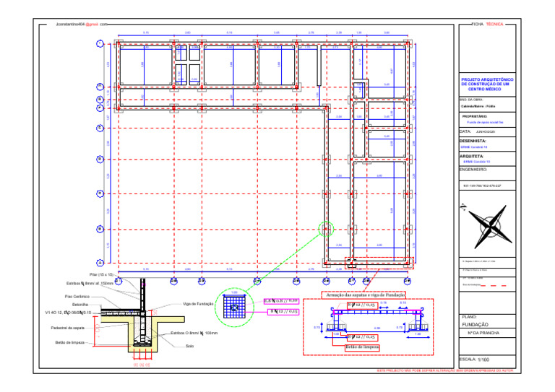Select the red dashed rectangle on plan bottom edge
This screenshot has height=392, width=555.
pos(379,263)
